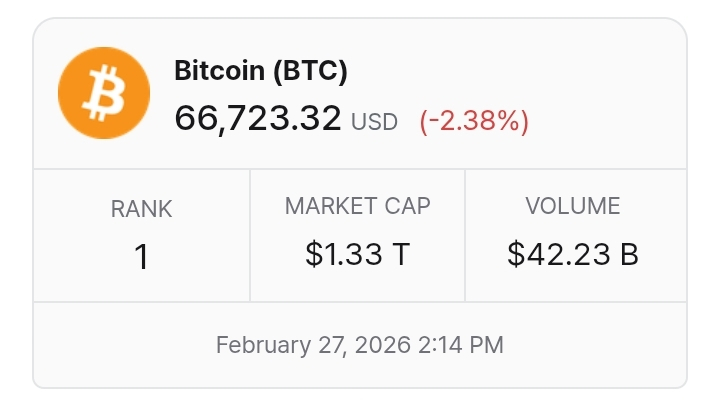The width and height of the screenshot is (720, 404).
Task: Select the VOLUME column label
Action: [x=573, y=207]
